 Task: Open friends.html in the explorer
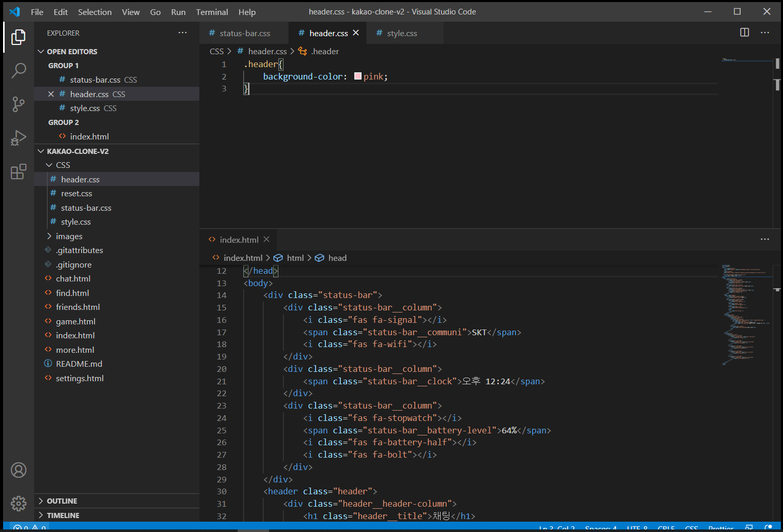click(x=117, y=307)
